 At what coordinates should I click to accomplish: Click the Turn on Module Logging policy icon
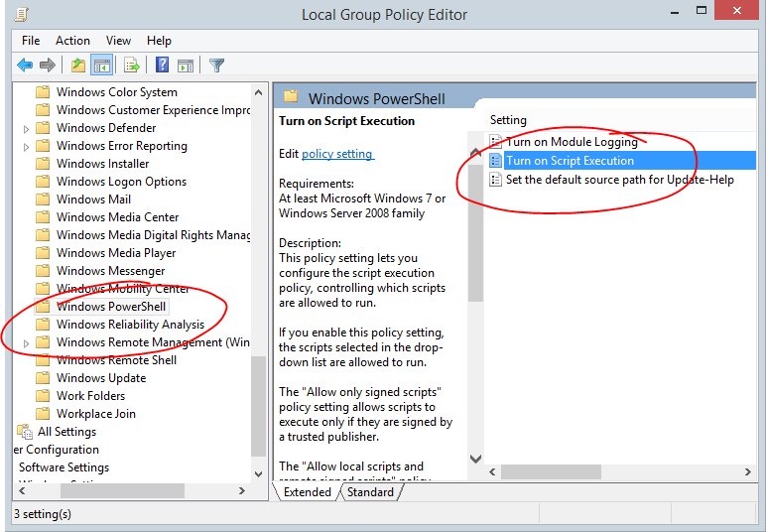point(495,142)
